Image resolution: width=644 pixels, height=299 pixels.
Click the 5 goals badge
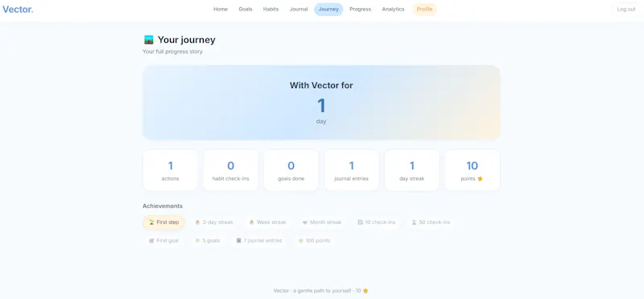coord(208,241)
